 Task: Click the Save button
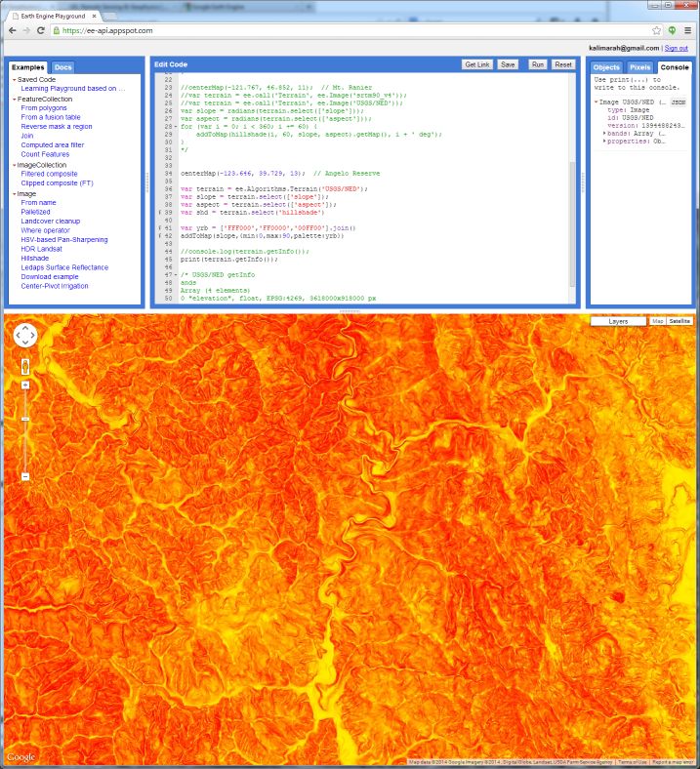(x=508, y=64)
